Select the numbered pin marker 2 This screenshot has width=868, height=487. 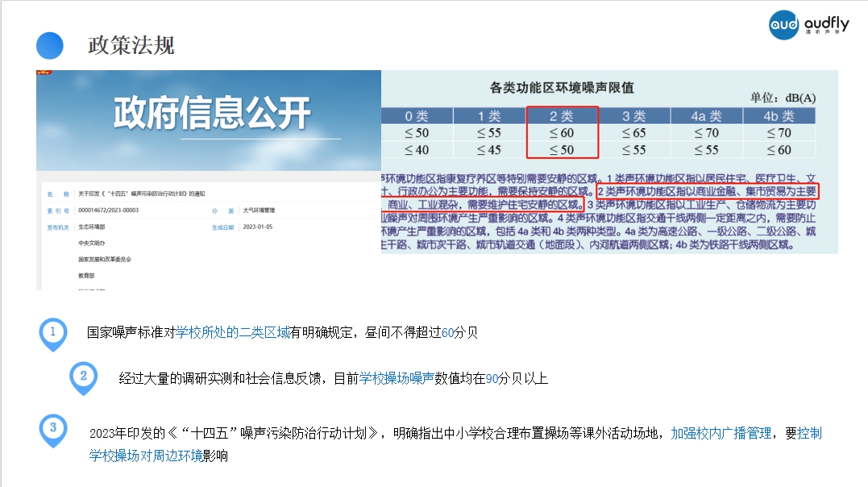tap(84, 378)
